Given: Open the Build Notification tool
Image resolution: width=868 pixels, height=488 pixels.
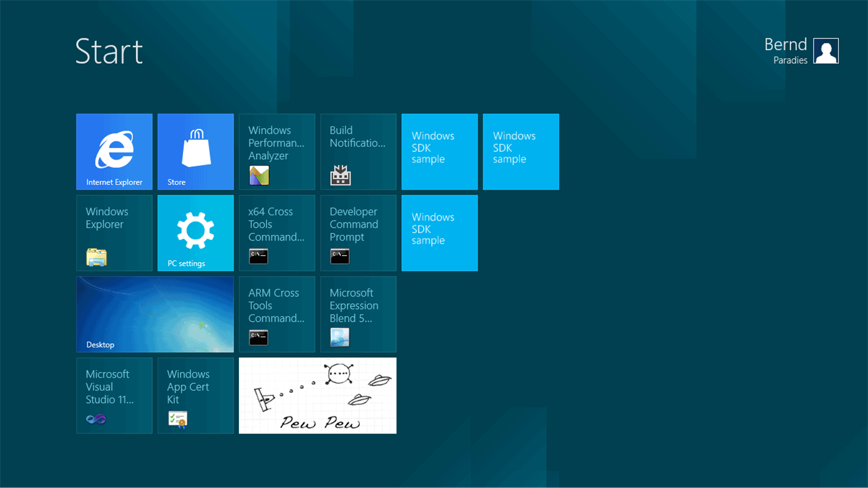Looking at the screenshot, I should (358, 151).
